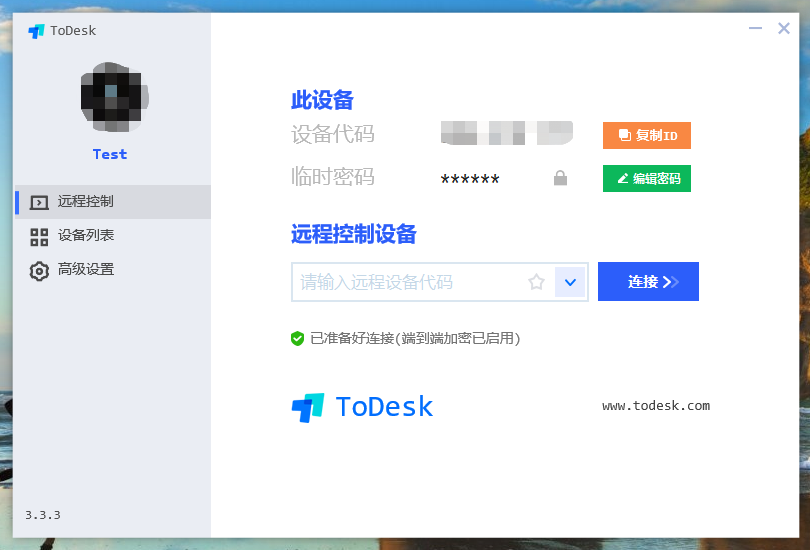Click the blurred device code
810x550 pixels.
coord(507,133)
